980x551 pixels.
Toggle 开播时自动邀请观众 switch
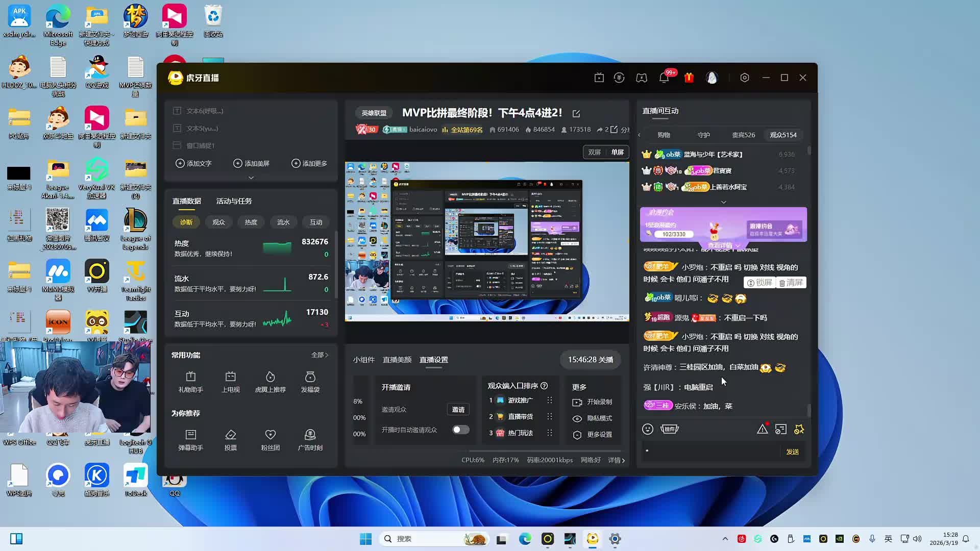[460, 430]
